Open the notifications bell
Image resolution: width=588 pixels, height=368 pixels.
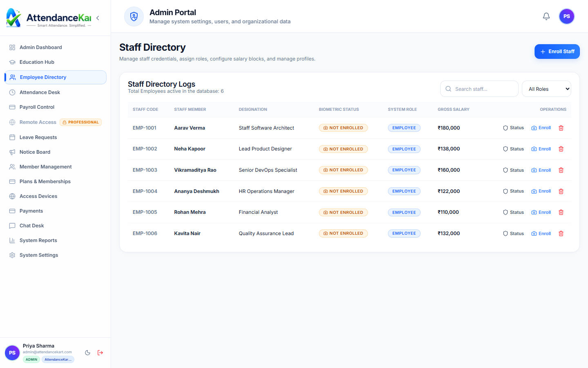coord(546,16)
